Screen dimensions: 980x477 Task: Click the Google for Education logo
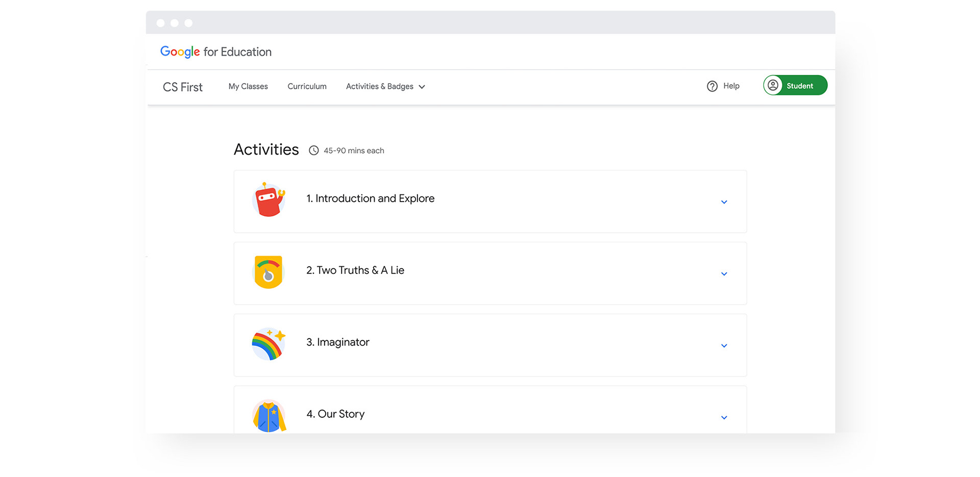coord(216,52)
